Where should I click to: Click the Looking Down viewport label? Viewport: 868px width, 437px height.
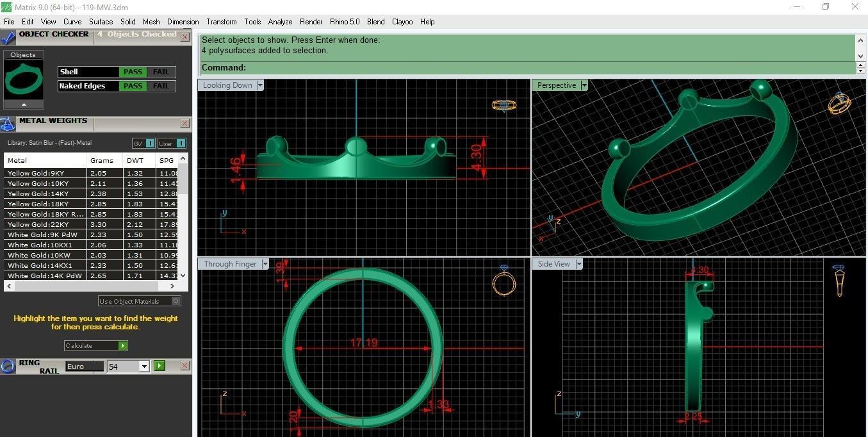(227, 85)
